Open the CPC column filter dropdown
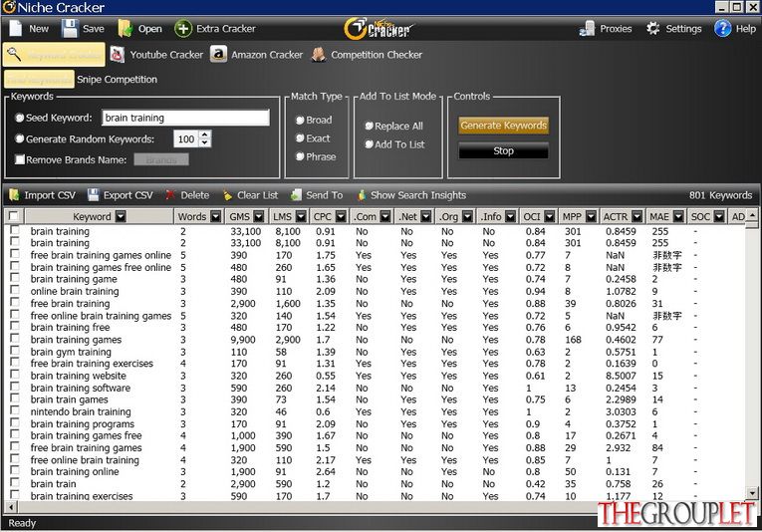 click(341, 217)
